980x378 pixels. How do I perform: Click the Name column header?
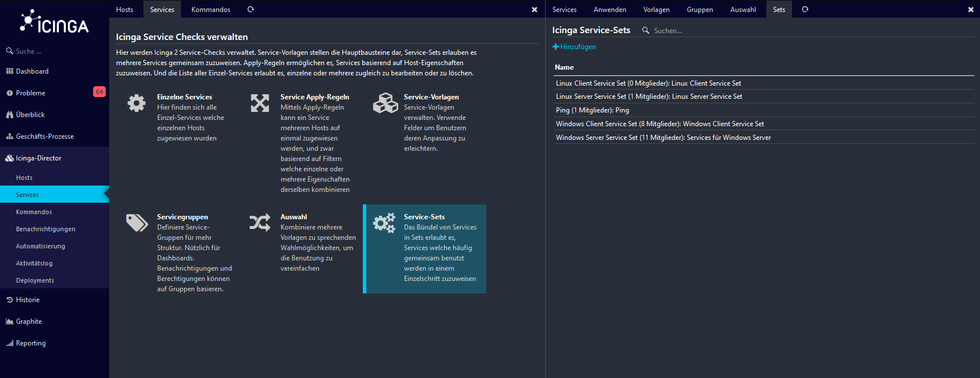click(x=564, y=67)
